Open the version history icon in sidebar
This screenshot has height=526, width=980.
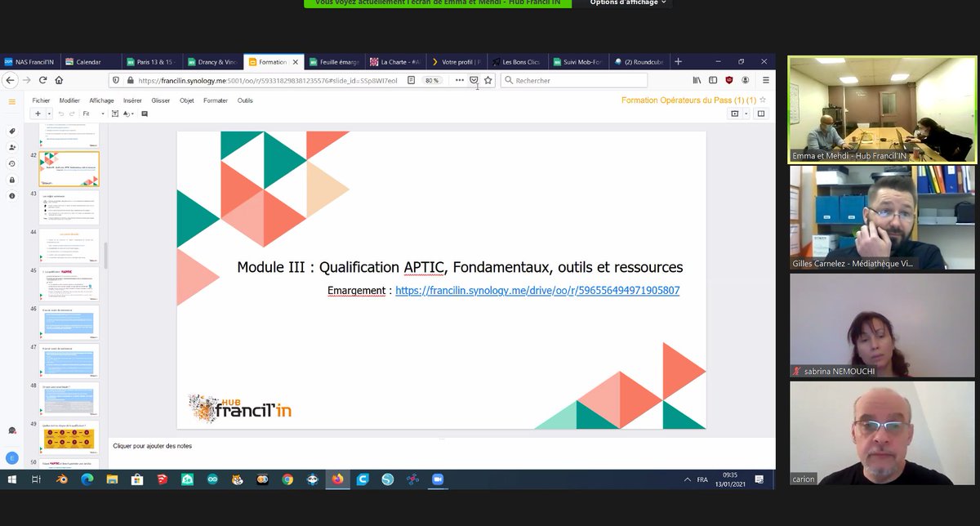tap(11, 163)
